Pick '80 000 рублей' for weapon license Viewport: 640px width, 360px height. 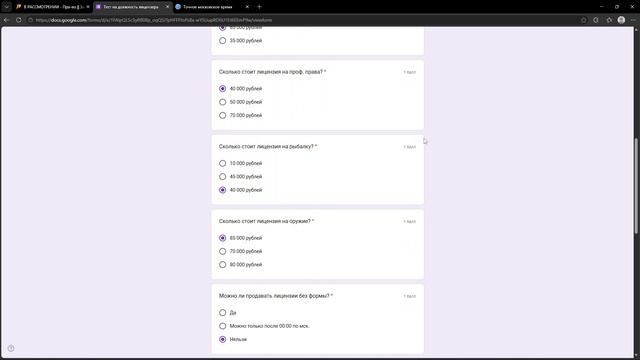[x=222, y=265]
